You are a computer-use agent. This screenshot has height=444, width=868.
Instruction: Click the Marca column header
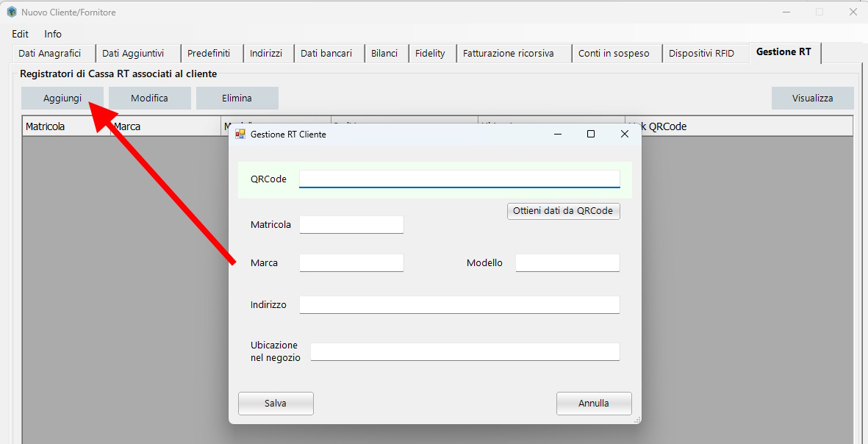click(x=165, y=126)
